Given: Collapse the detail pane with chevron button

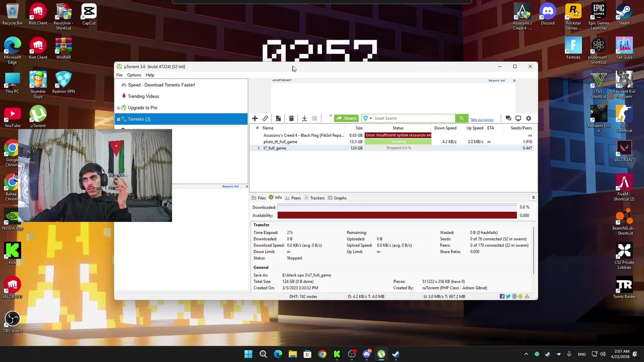Looking at the screenshot, I should pyautogui.click(x=533, y=198).
